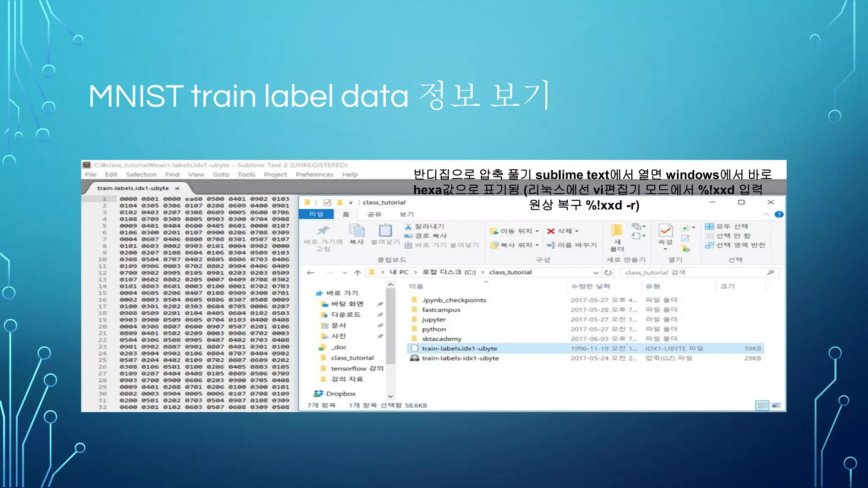Click the red Delete (삭제) icon
The width and height of the screenshot is (868, 488).
pos(551,231)
